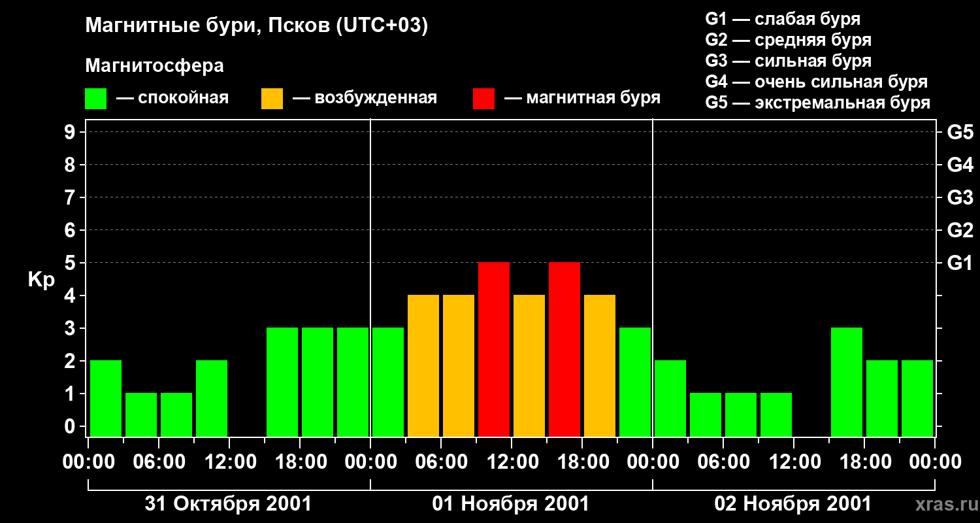Click the green bar for 21:00–24:00 on 01 Ноября
Viewport: 980px width, 523px height.
point(635,382)
